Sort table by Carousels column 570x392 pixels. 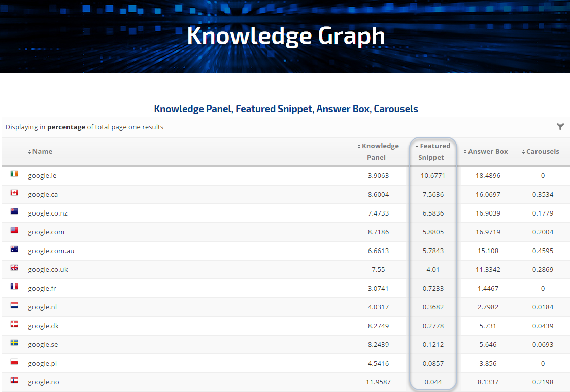tap(541, 152)
